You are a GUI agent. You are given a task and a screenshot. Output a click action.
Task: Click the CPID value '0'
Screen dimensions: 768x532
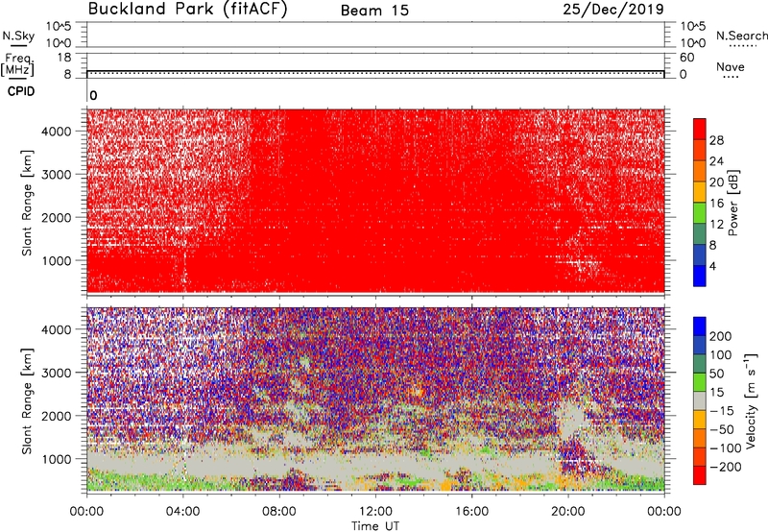tap(93, 95)
